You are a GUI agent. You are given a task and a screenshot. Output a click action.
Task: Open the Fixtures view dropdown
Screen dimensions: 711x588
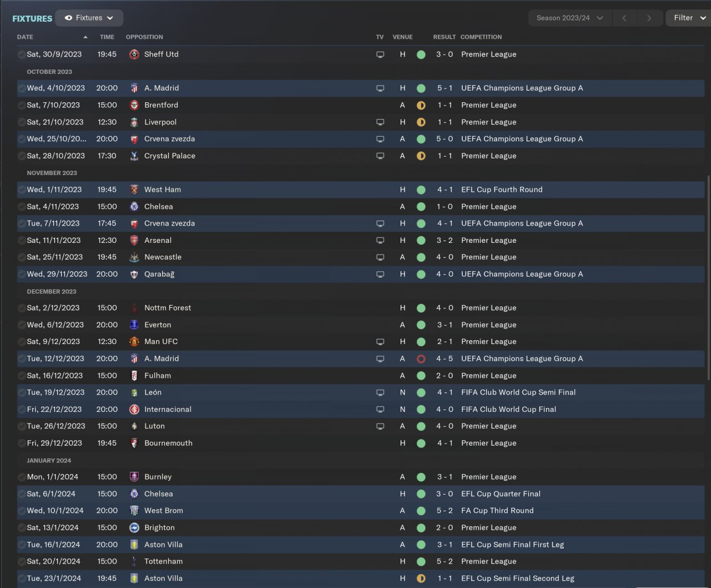(x=89, y=18)
